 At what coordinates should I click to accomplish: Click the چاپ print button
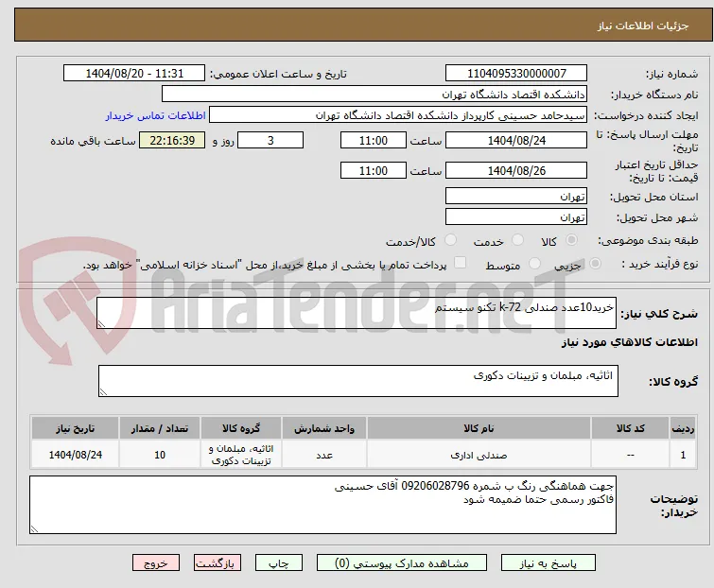coord(279,563)
